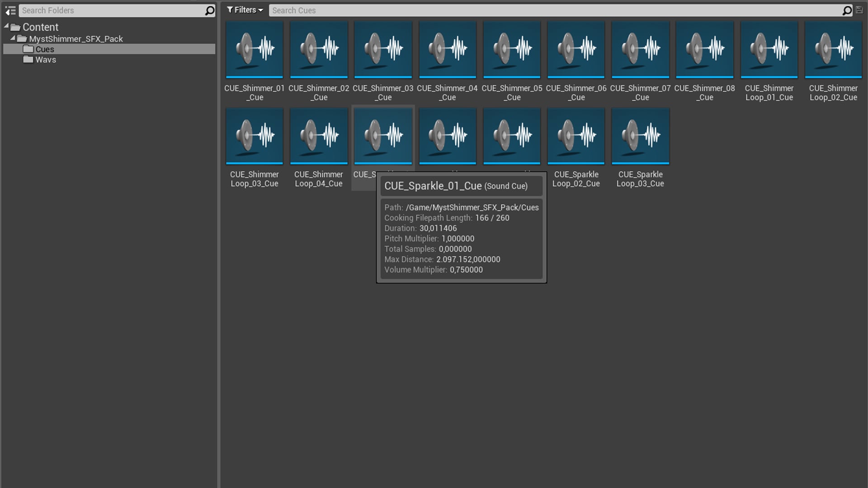Select the CUE_Shimmer_Loop_04_Cue asset
The height and width of the screenshot is (488, 868).
(318, 136)
